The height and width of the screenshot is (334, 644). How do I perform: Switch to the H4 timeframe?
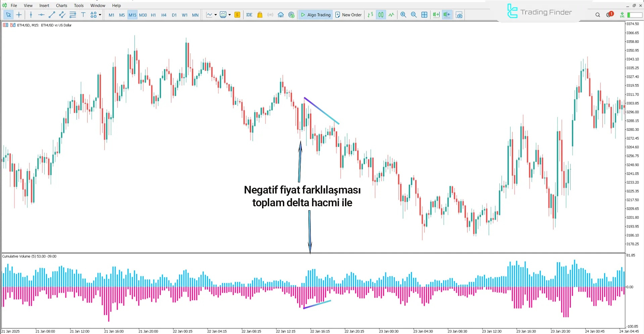point(164,15)
